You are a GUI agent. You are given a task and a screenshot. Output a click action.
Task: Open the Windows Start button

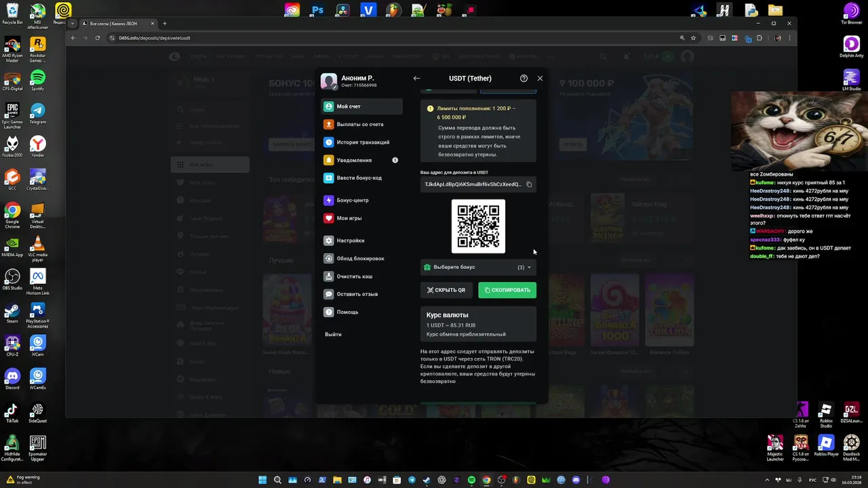(x=262, y=480)
